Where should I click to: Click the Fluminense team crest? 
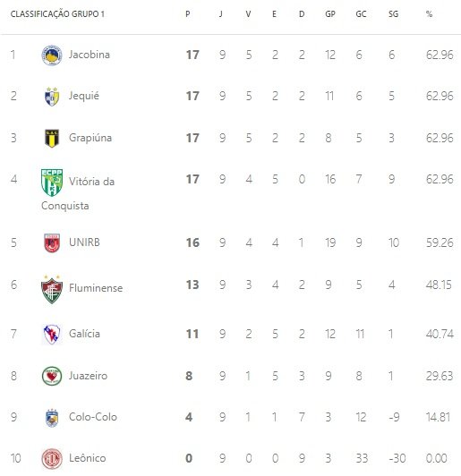pyautogui.click(x=52, y=289)
